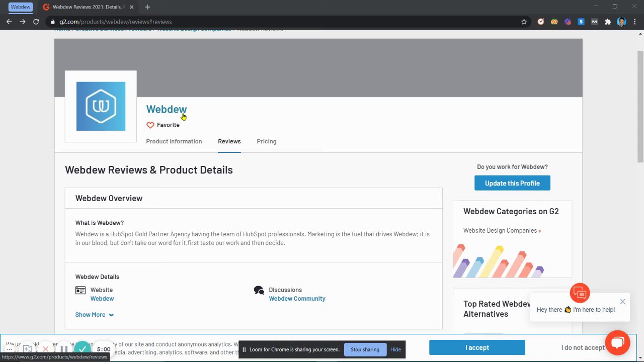Accept cookies with I accept

point(477,347)
